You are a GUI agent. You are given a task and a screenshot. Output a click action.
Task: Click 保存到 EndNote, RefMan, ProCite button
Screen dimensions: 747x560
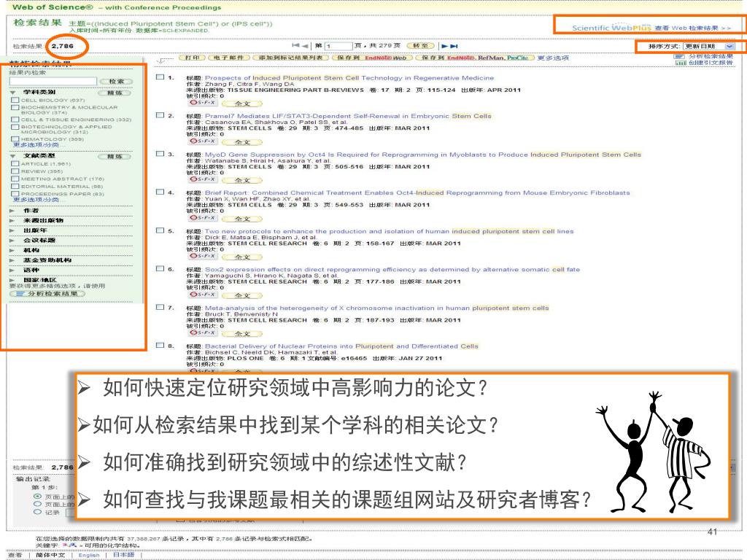(x=475, y=58)
